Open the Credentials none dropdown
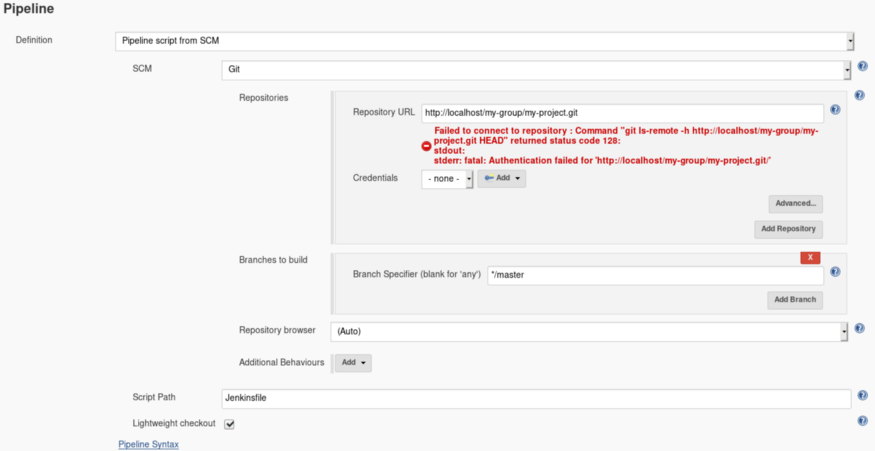 [447, 179]
